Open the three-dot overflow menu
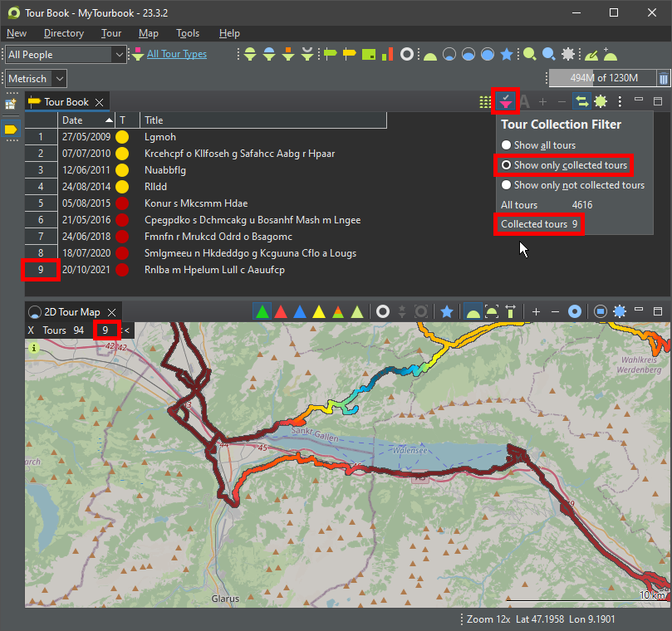 620,101
